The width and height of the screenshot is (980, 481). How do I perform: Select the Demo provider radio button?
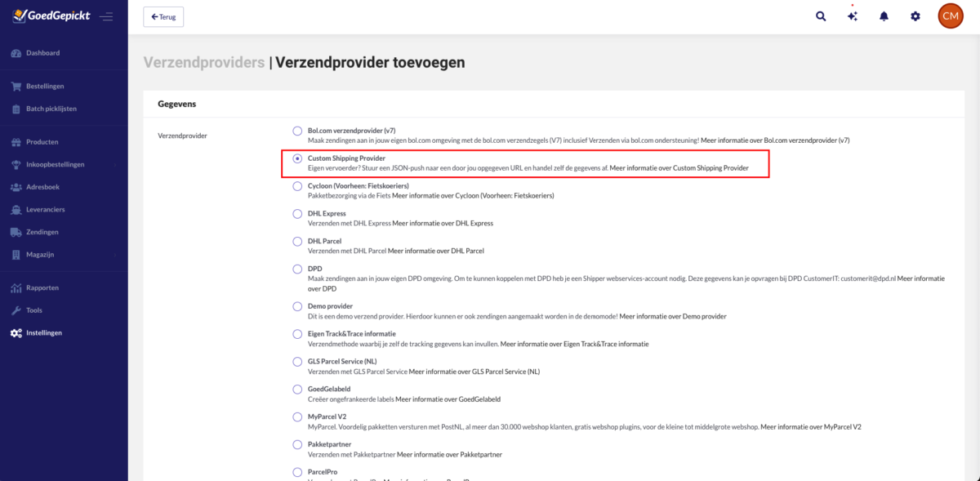[x=297, y=306]
